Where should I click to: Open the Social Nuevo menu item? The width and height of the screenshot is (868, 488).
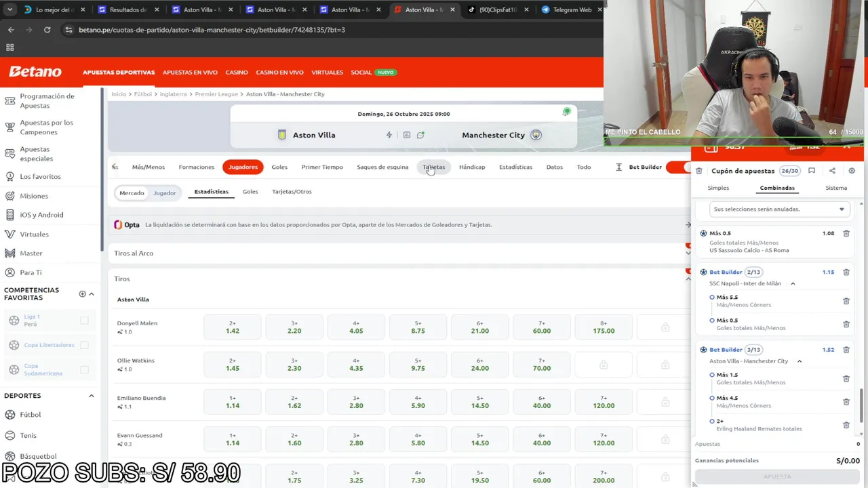click(x=374, y=73)
